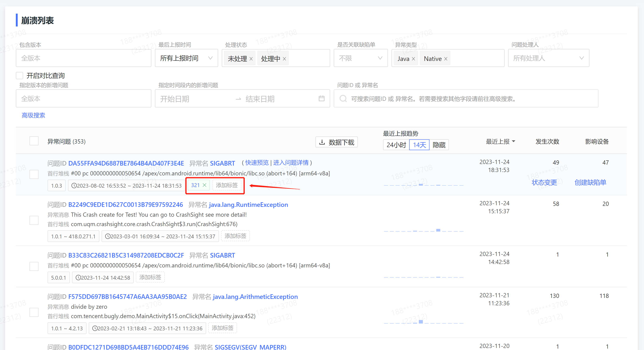This screenshot has height=350, width=644.
Task: Click the java.lang.RuntimeException exception name
Action: tap(248, 205)
